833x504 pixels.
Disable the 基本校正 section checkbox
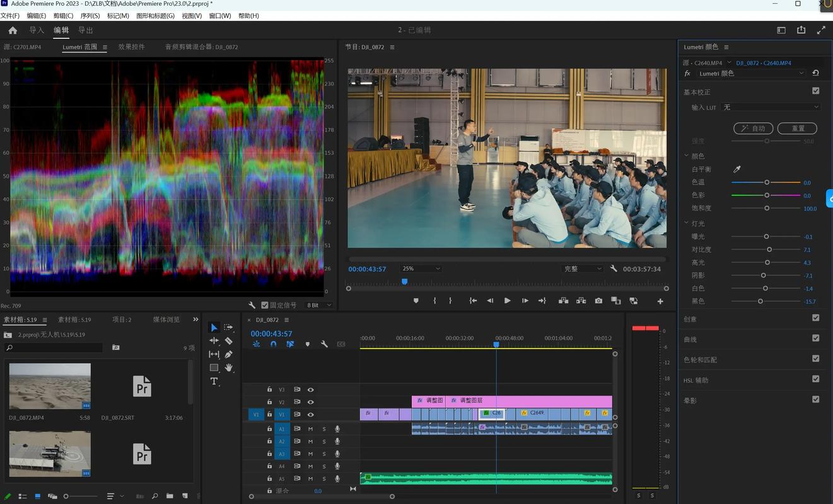click(x=815, y=91)
